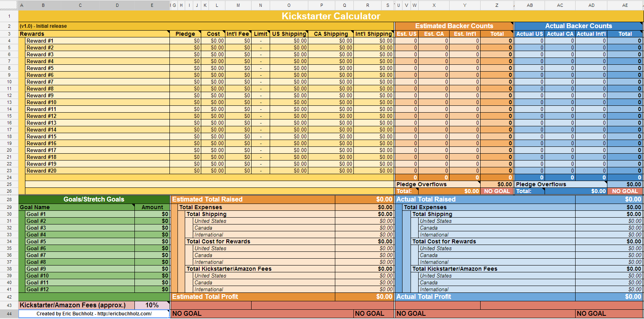Select the 10% fee percentage cell
644x319 pixels.
tap(152, 305)
